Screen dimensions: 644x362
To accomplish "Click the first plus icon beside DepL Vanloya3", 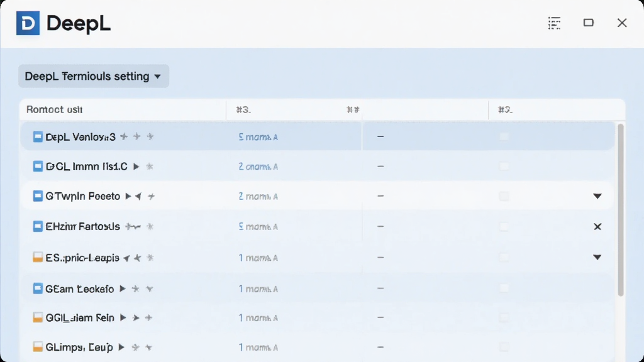I will 124,136.
